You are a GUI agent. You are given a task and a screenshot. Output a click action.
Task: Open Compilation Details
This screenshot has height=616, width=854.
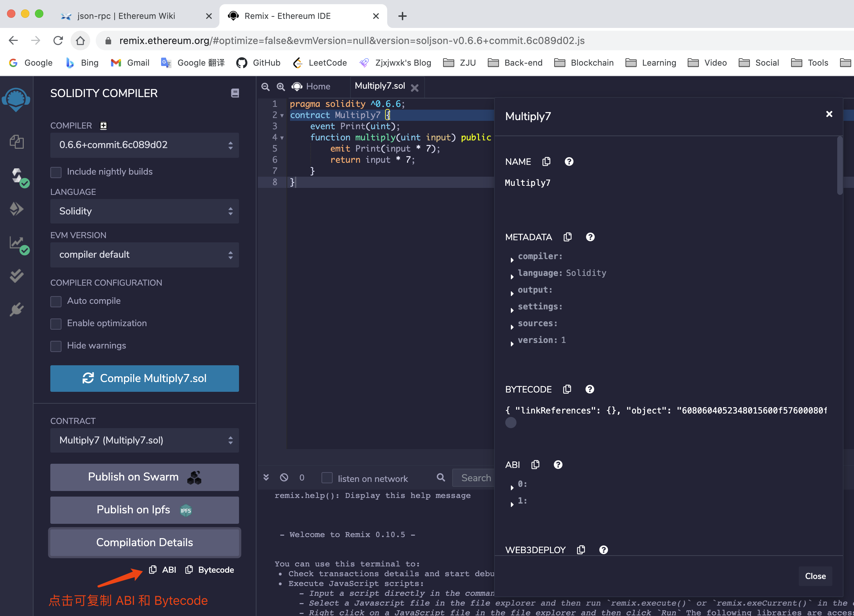coord(145,543)
